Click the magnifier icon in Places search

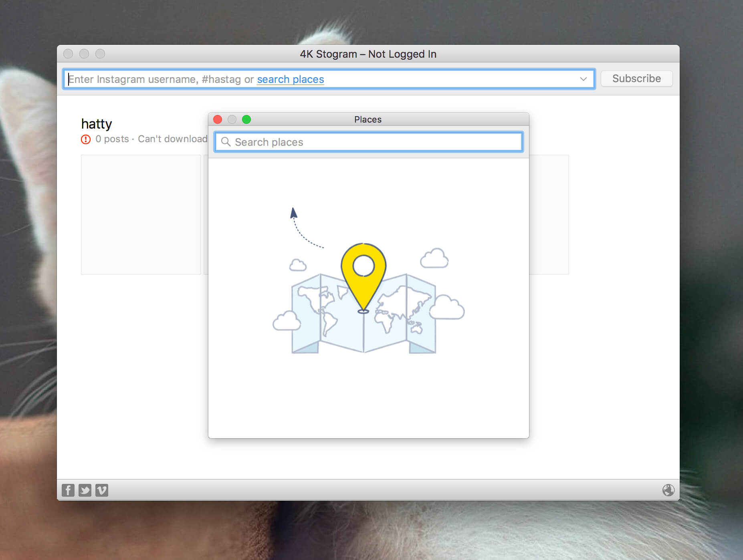pos(226,142)
